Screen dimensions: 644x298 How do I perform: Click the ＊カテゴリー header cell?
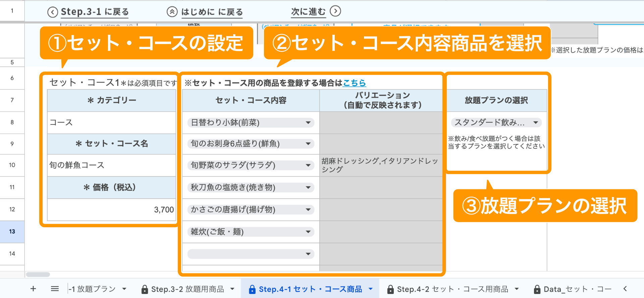(x=112, y=100)
